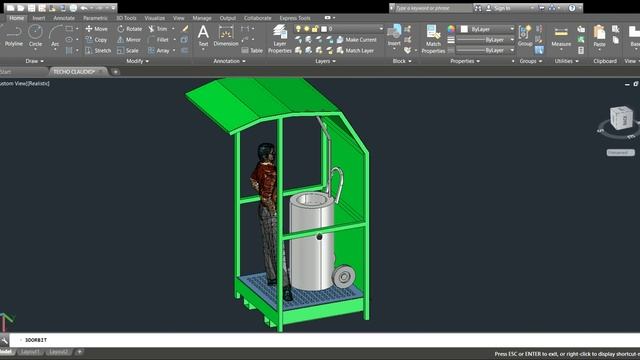The height and width of the screenshot is (360, 640).
Task: Expand the Draw panel
Action: coord(34,61)
